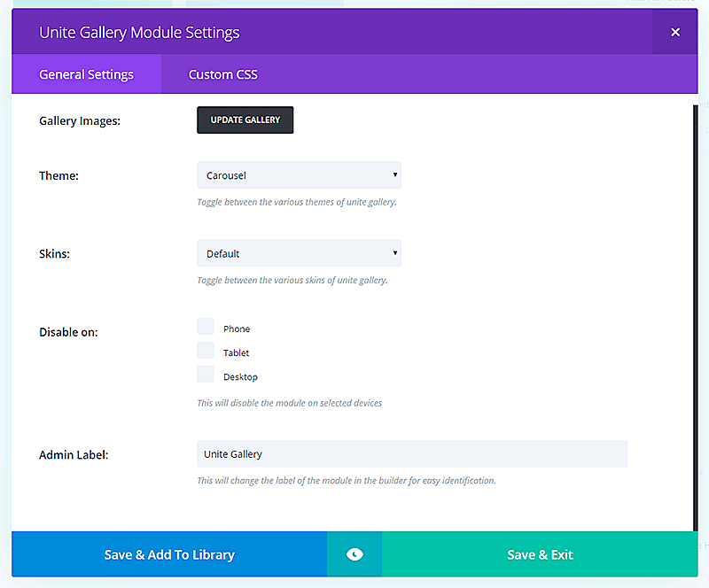The image size is (709, 588).
Task: Open the Skins dropdown showing Default
Action: pos(299,253)
